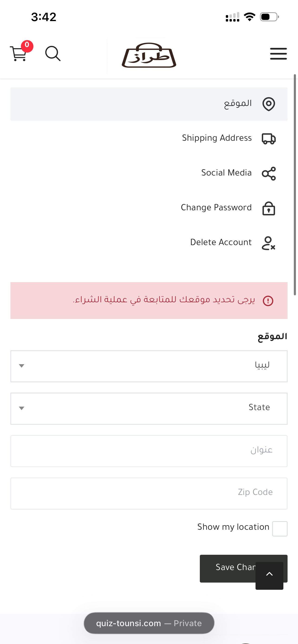Tap the Taraz bag logo

tap(149, 55)
